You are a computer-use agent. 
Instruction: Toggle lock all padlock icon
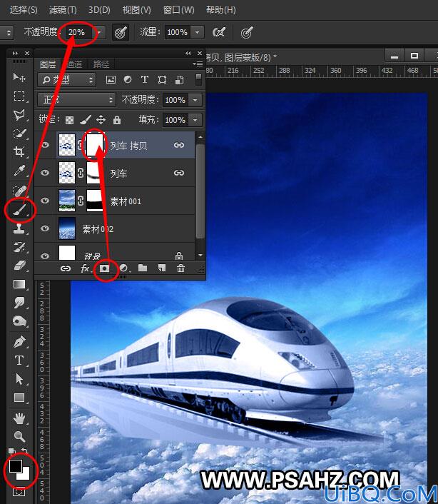(117, 120)
